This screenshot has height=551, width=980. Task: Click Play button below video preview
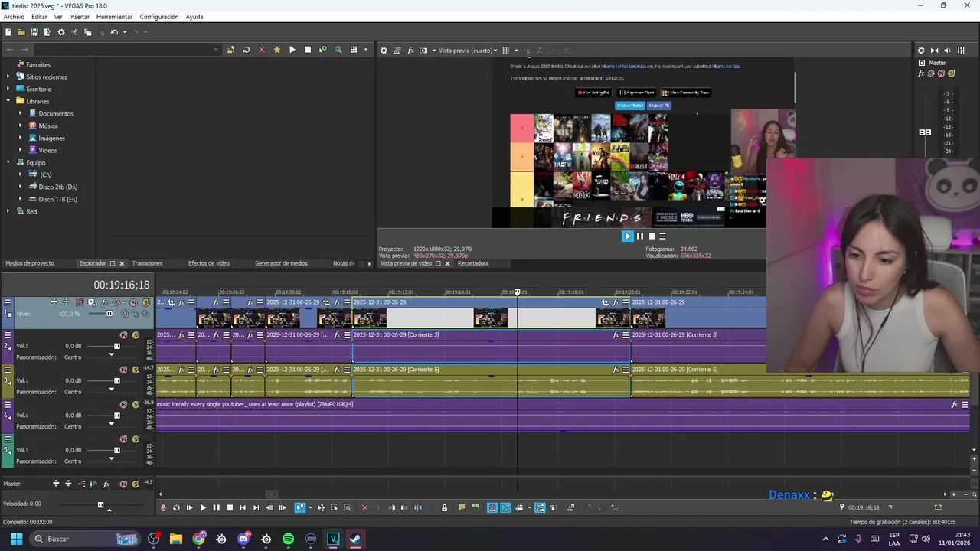point(627,236)
